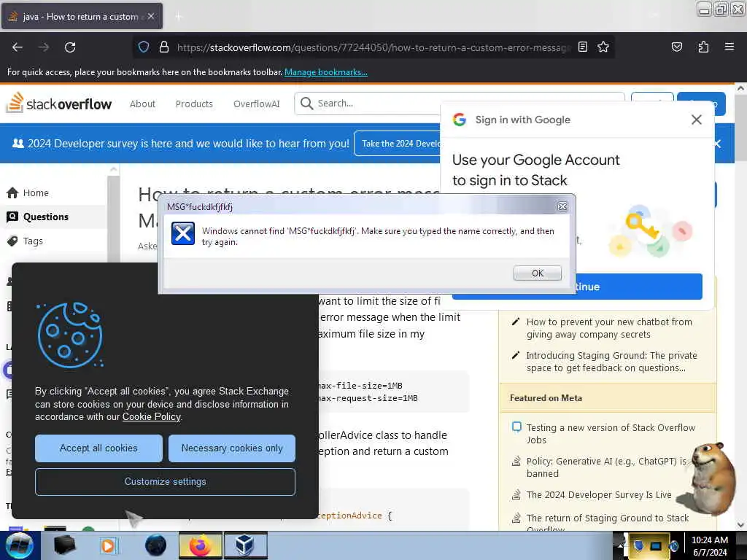Open a new browser tab
The image size is (747, 560).
(178, 17)
